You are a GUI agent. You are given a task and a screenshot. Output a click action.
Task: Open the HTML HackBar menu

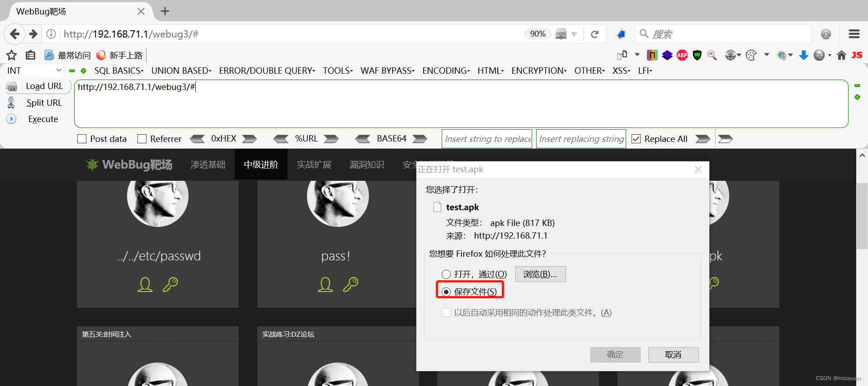pos(491,71)
